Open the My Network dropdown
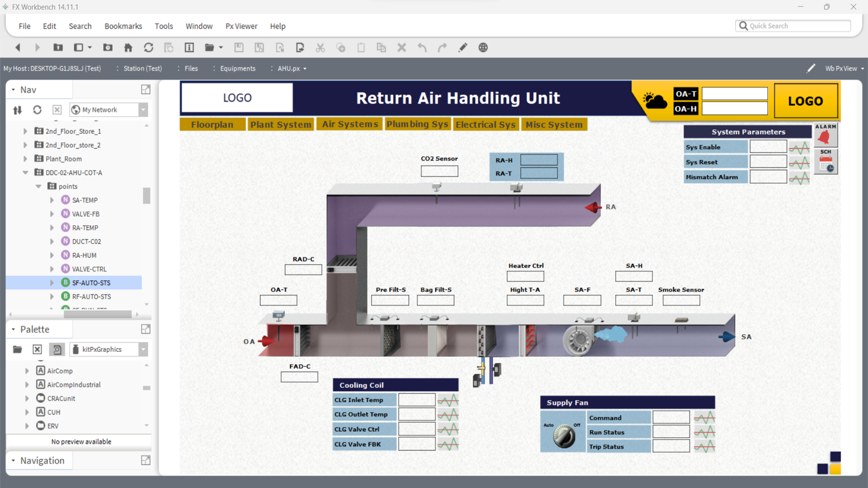Image resolution: width=868 pixels, height=488 pixels. coord(143,110)
